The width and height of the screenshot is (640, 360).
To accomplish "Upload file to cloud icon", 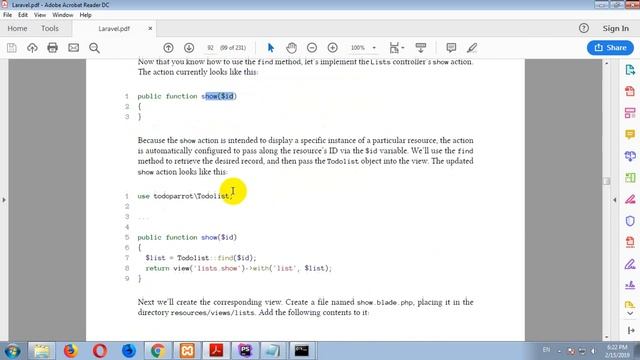I will [32, 48].
